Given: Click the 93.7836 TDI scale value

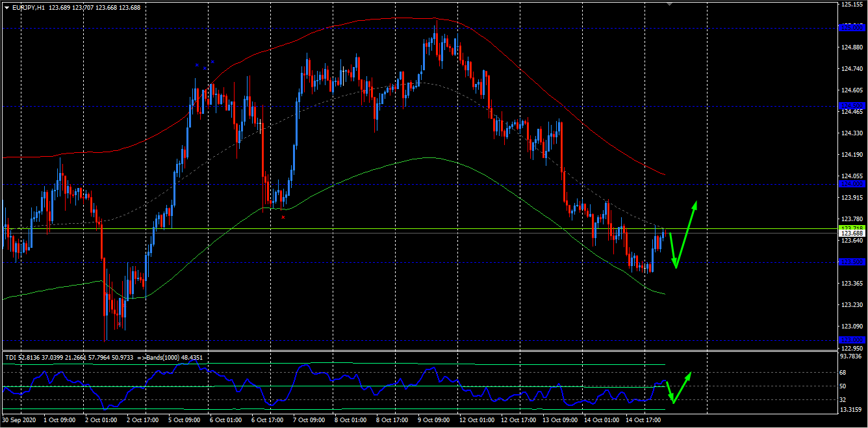Looking at the screenshot, I should click(853, 356).
